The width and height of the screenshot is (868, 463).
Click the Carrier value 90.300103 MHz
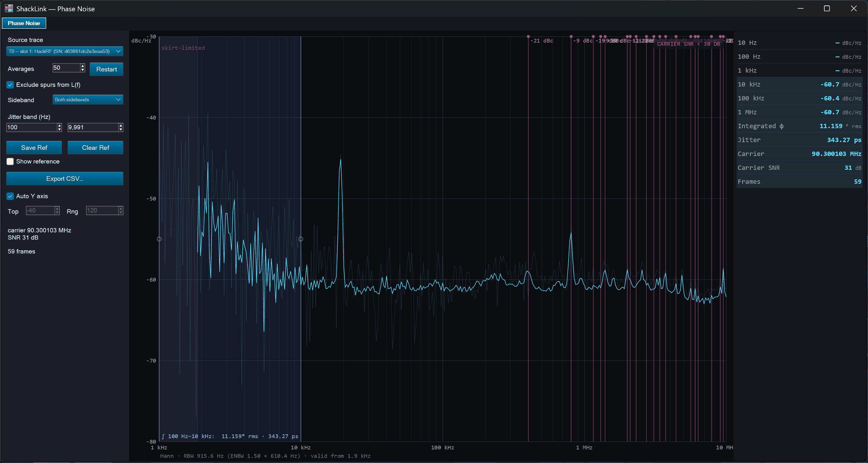pos(836,154)
